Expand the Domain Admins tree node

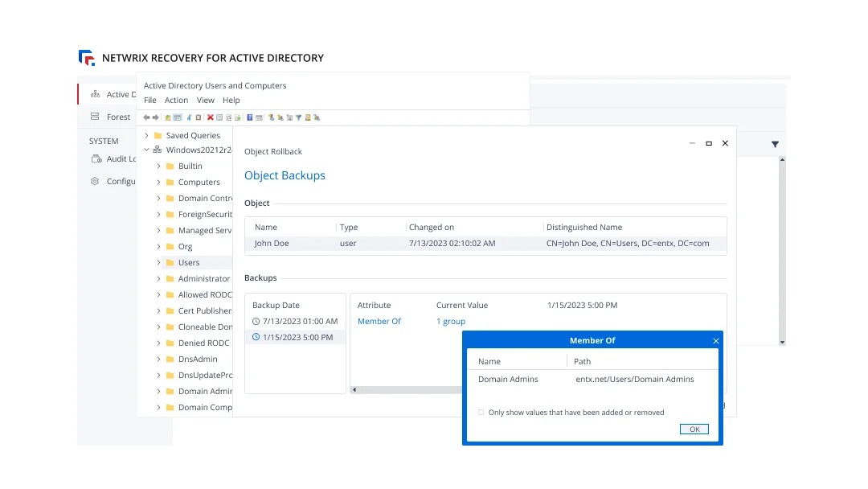pyautogui.click(x=159, y=391)
